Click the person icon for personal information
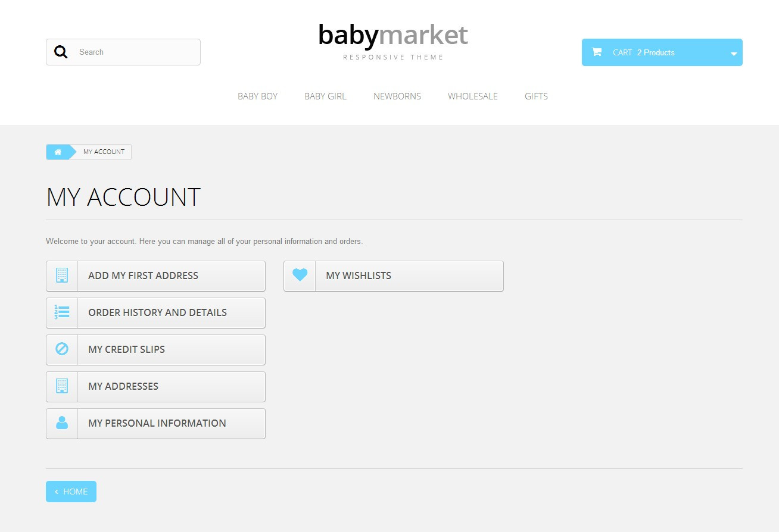This screenshot has height=532, width=779. [62, 423]
